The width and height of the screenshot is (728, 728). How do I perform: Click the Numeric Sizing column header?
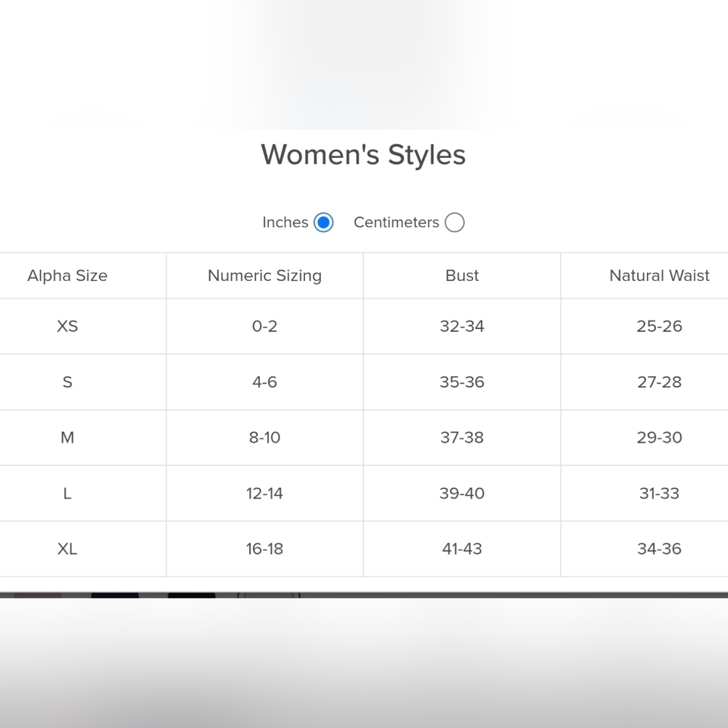[265, 276]
